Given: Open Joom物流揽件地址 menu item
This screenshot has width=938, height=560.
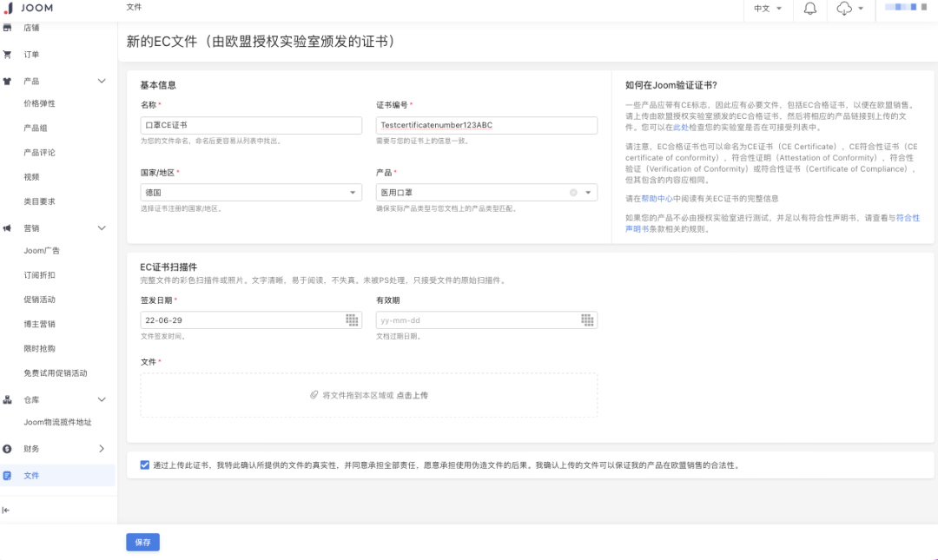Looking at the screenshot, I should (57, 423).
